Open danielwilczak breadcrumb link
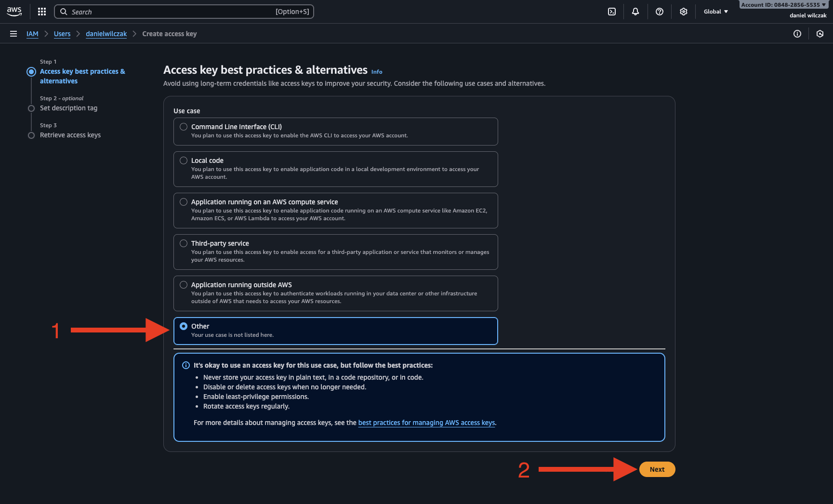Screen dimensions: 833x504 tap(106, 34)
